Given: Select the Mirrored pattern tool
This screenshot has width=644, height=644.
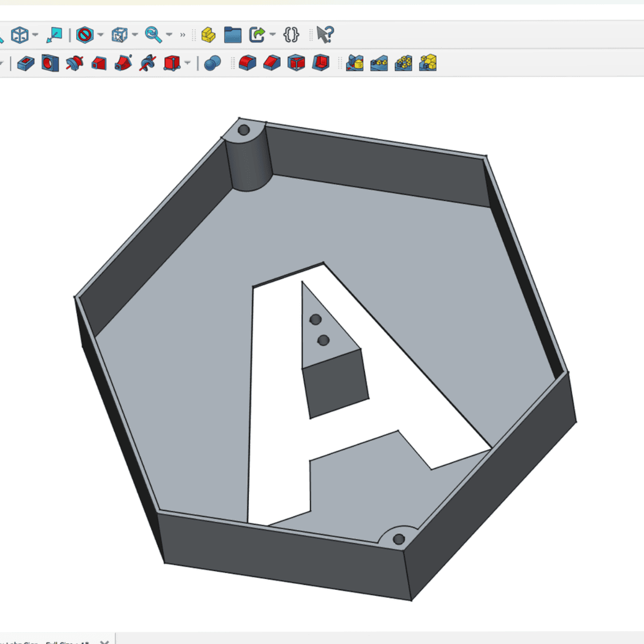Looking at the screenshot, I should (x=355, y=63).
